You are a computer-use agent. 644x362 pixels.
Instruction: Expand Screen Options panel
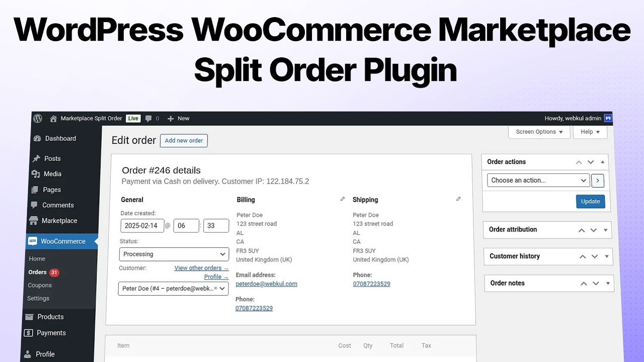coord(539,132)
